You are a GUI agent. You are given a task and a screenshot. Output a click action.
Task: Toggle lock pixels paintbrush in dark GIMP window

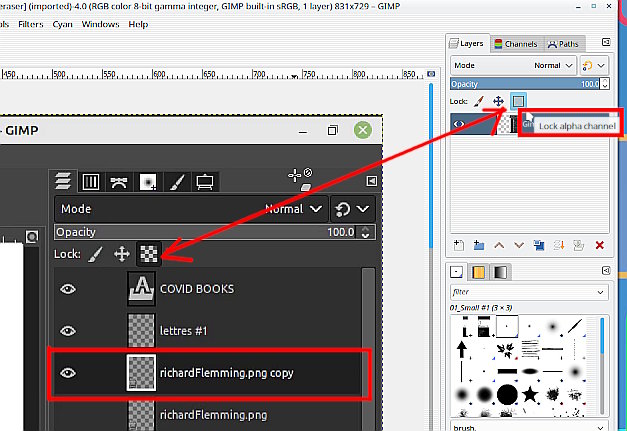point(95,254)
